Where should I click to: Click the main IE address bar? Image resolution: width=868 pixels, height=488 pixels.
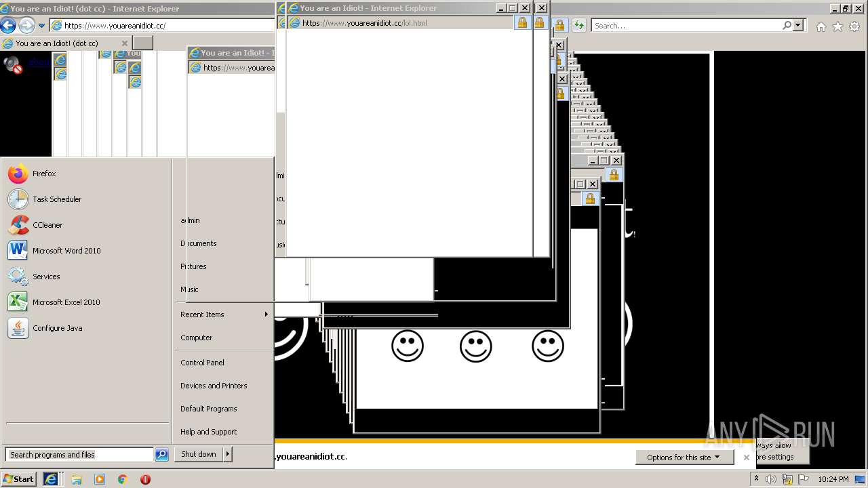coord(161,26)
